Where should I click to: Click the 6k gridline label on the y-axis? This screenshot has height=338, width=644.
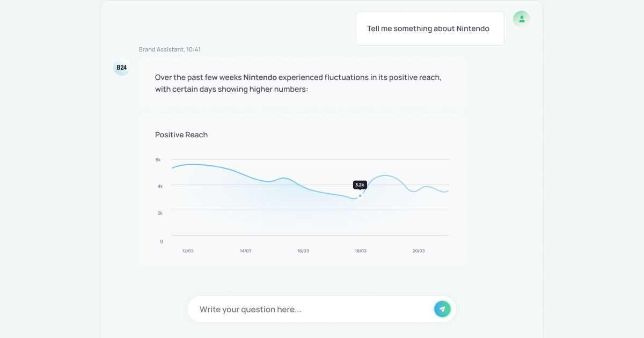[x=157, y=159]
